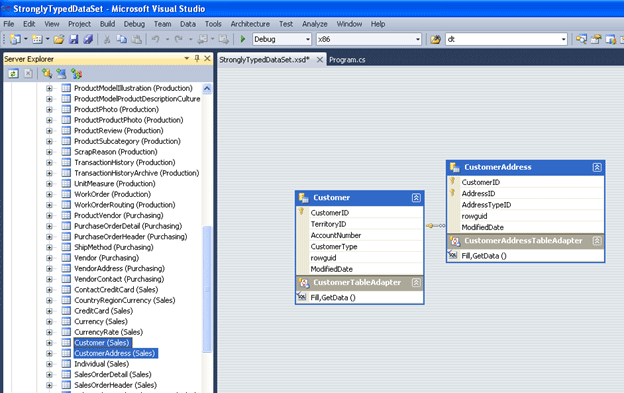This screenshot has width=624, height=393.
Task: Click the Copy icon in the toolbar
Action: click(121, 39)
